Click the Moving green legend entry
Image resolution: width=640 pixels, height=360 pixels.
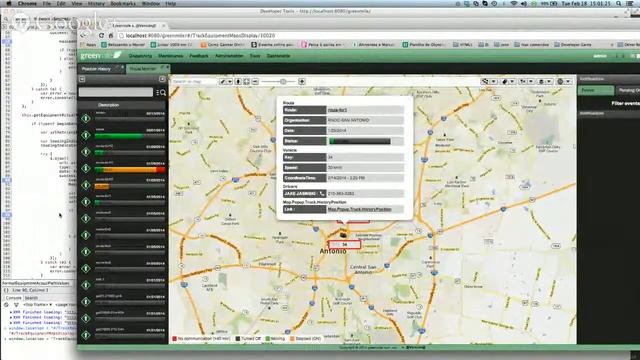tap(276, 339)
